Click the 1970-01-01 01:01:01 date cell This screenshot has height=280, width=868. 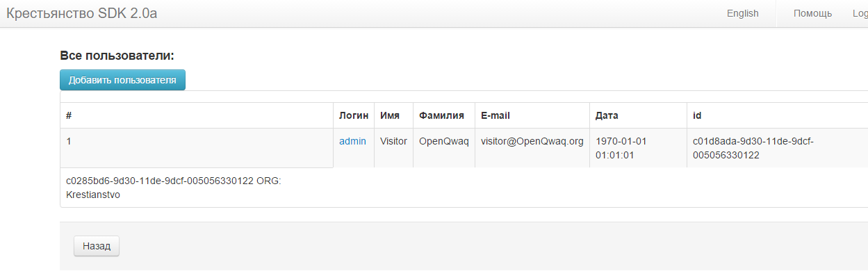[x=638, y=148]
